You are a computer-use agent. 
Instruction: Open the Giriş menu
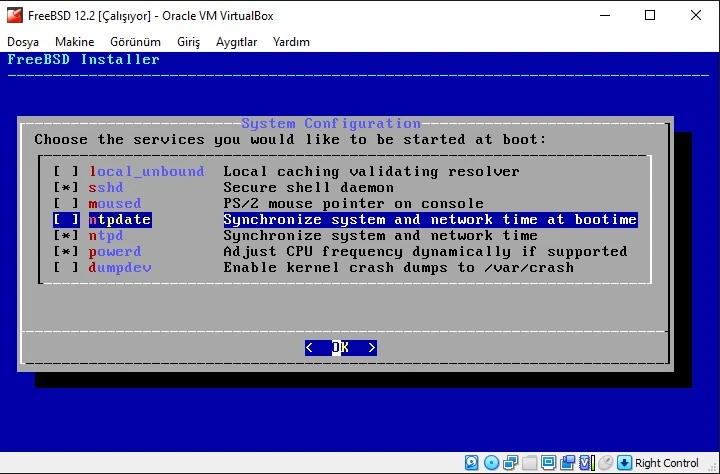(x=189, y=42)
